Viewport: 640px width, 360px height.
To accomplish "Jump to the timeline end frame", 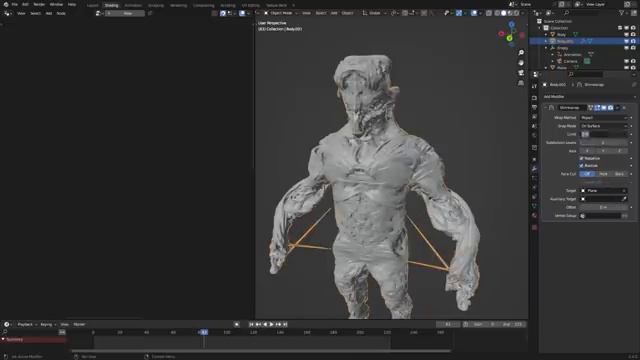I will (285, 324).
